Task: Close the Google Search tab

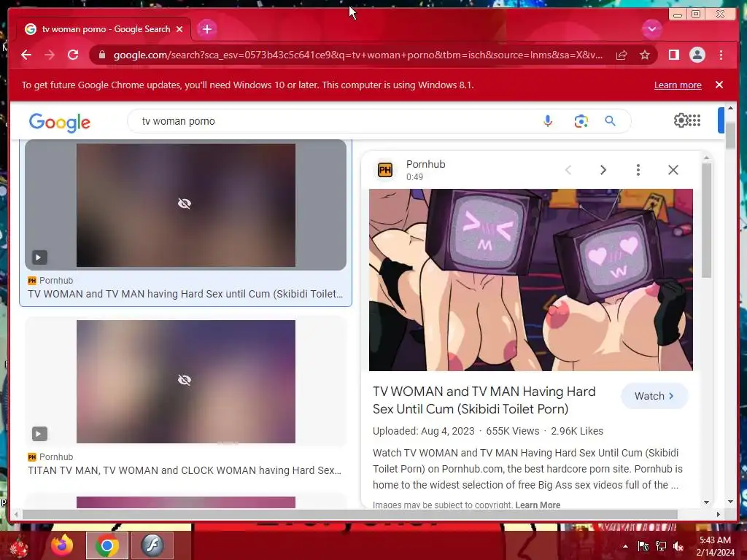Action: point(179,29)
